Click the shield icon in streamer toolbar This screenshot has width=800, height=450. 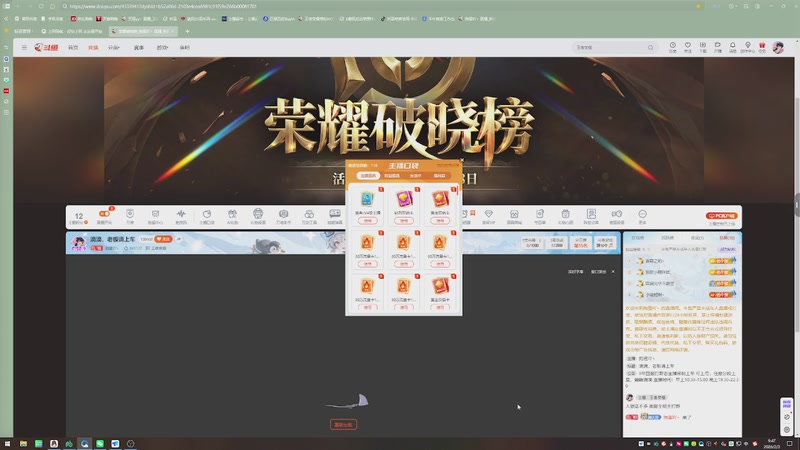tap(130, 216)
